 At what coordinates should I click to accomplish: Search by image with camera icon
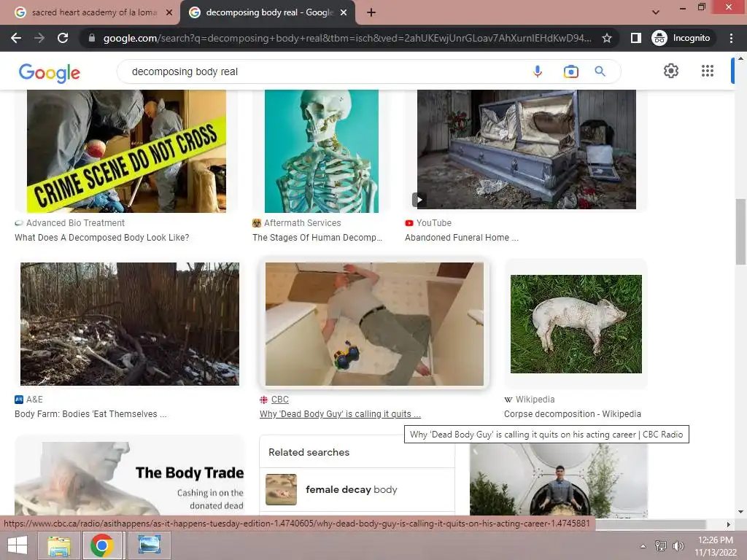click(570, 71)
